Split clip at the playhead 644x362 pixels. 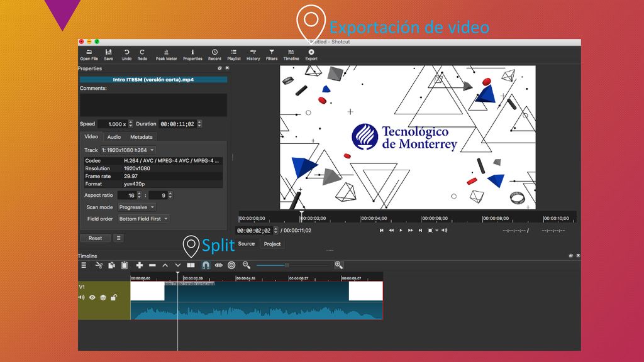pos(191,266)
